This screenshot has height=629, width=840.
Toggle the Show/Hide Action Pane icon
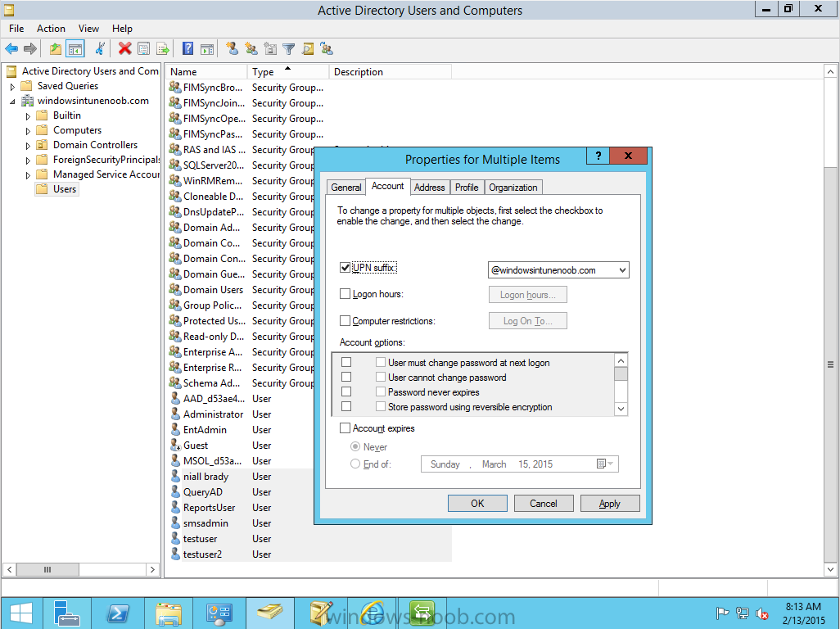pyautogui.click(x=207, y=49)
